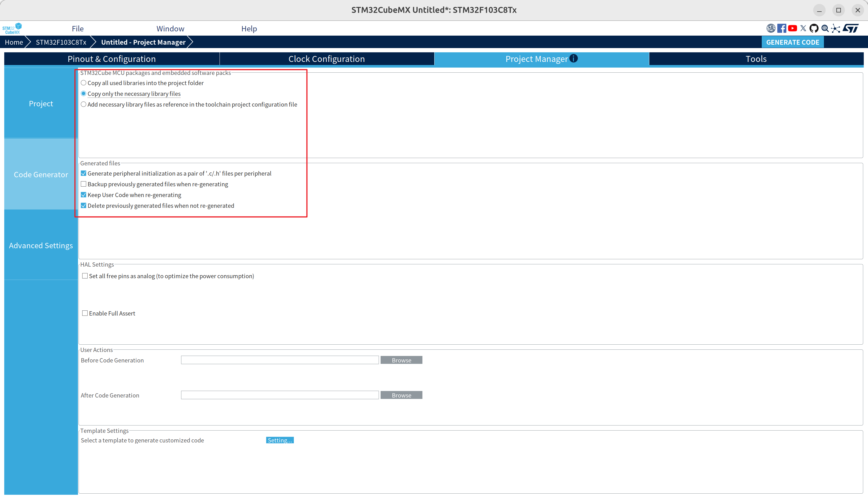The height and width of the screenshot is (499, 868).
Task: Open the X (Twitter) icon
Action: pyautogui.click(x=803, y=29)
